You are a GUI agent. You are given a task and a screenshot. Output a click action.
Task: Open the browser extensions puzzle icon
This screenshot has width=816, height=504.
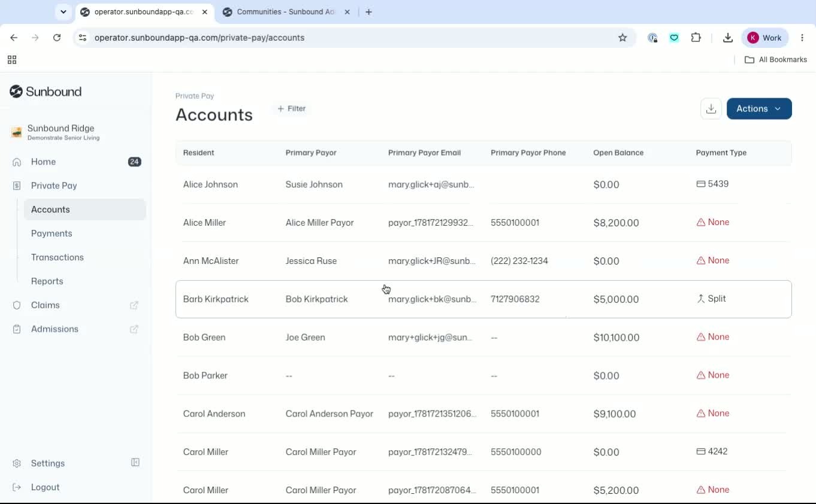(x=696, y=38)
